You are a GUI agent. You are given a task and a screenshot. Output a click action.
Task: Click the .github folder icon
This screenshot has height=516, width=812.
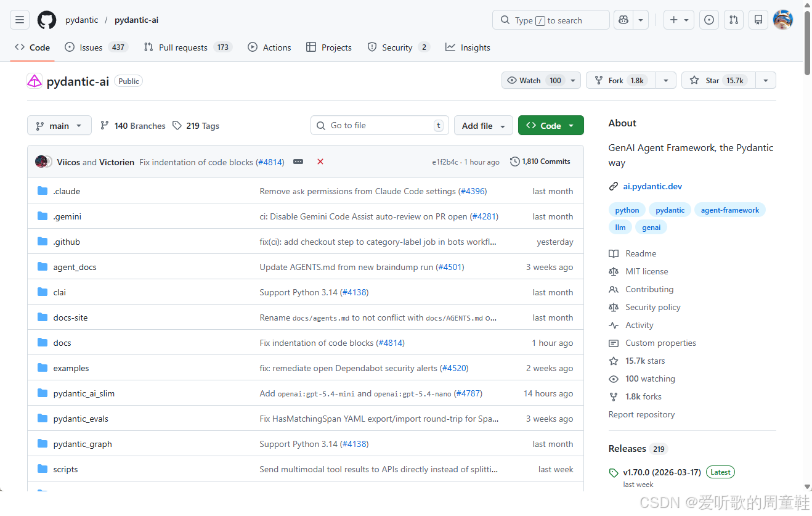point(43,242)
